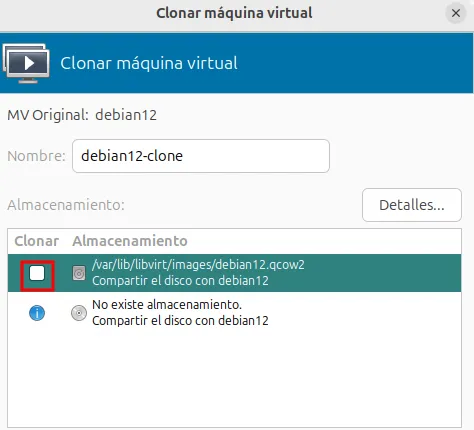Click the Almacenamiento column header
Screen dimensions: 474x430
click(x=130, y=241)
